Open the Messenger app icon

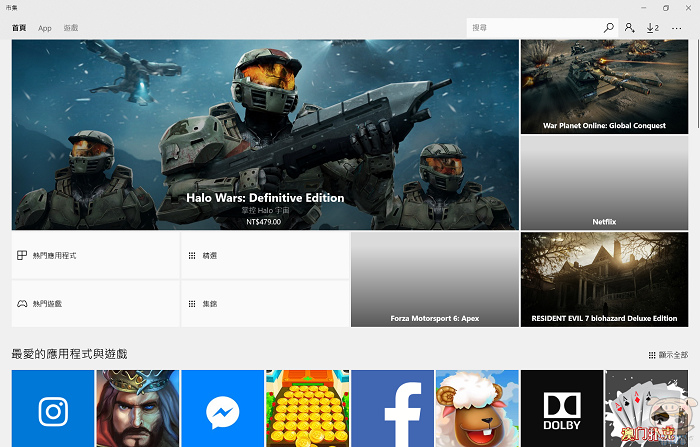(223, 408)
